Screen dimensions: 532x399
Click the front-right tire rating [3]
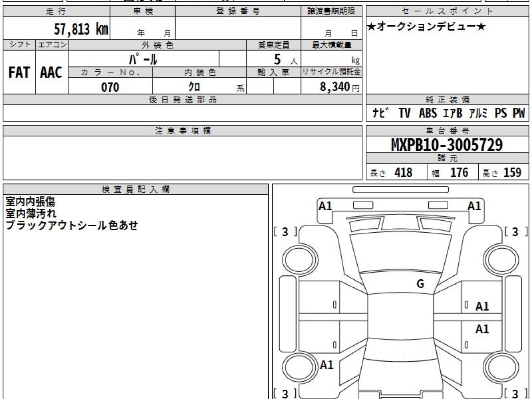click(x=516, y=232)
